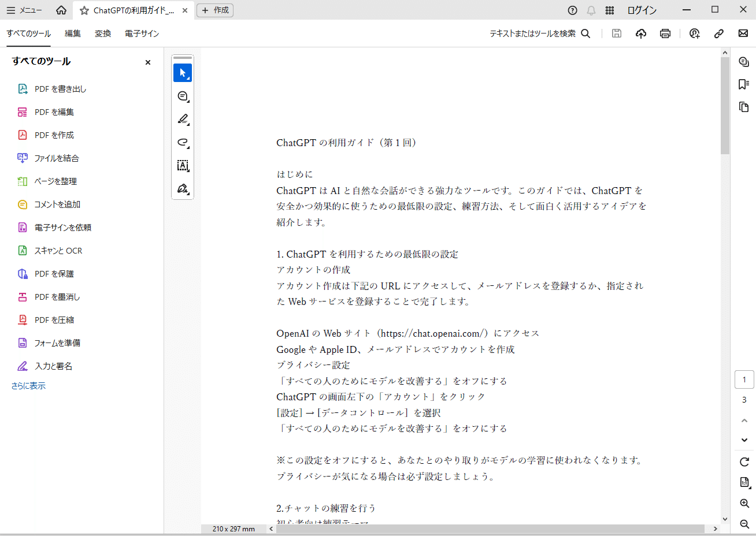Choose the highlighter pen tool
Screen dimensions: 756x536
[x=183, y=119]
